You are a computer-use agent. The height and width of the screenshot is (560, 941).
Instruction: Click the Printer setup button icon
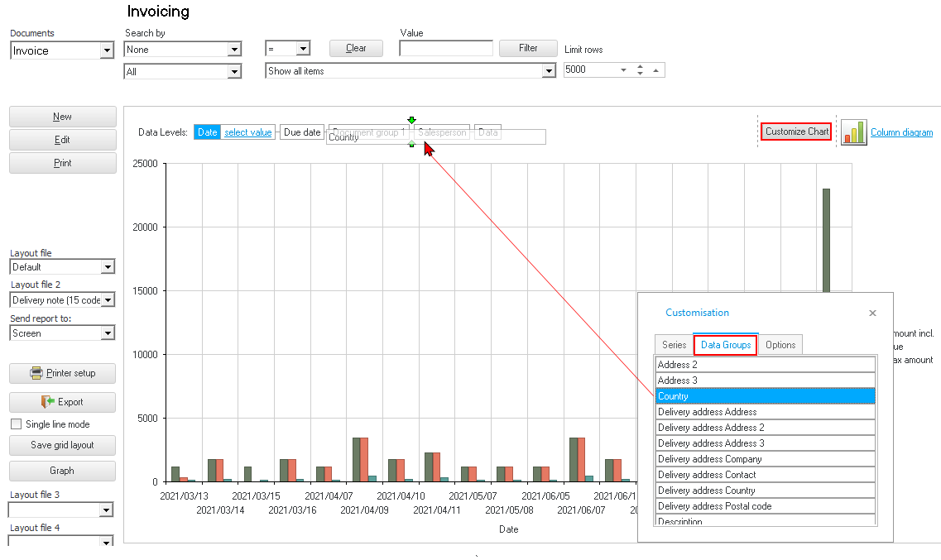coord(37,373)
